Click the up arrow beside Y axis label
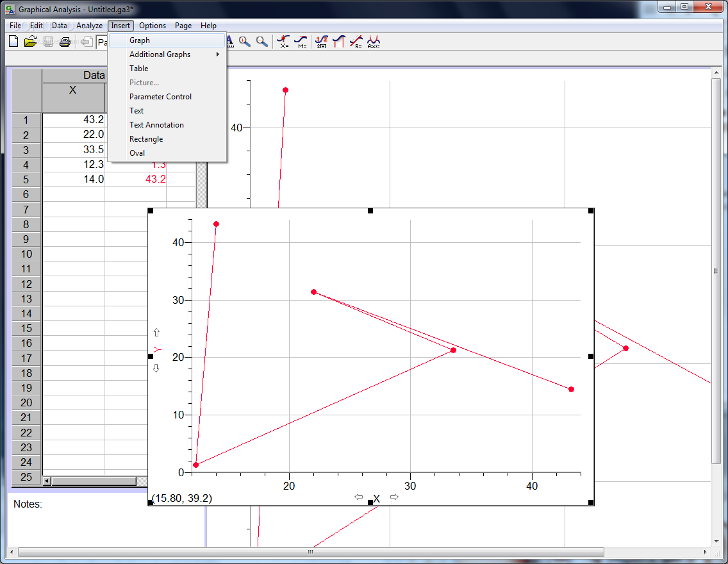 (x=156, y=333)
